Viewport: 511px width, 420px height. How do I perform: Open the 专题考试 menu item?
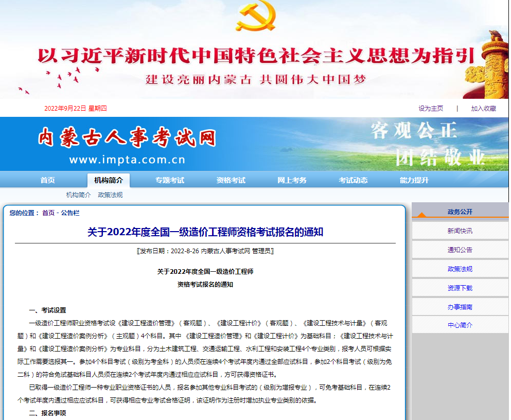pyautogui.click(x=170, y=180)
